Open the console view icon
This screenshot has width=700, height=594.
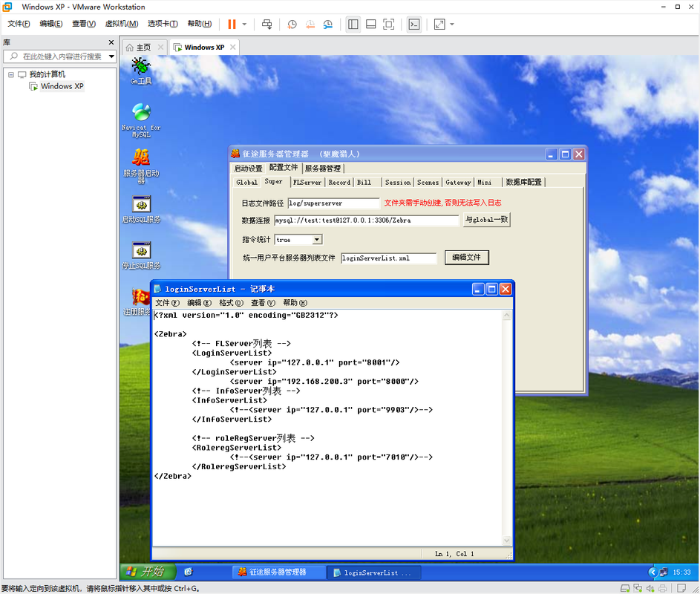[x=414, y=24]
